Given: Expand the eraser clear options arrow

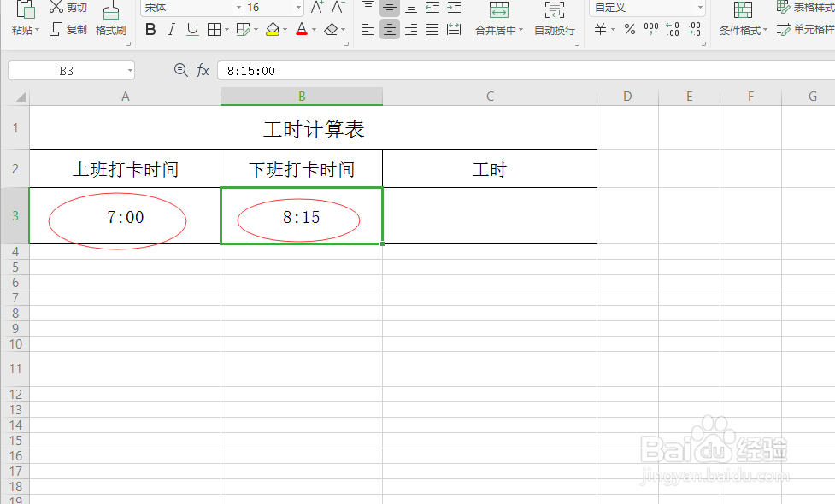Looking at the screenshot, I should coord(343,30).
